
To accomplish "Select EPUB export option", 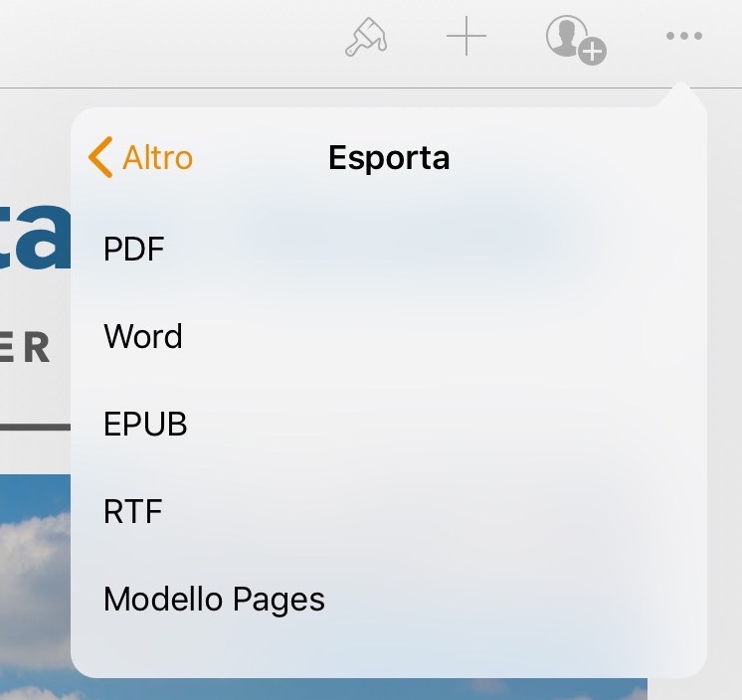I will (389, 424).
